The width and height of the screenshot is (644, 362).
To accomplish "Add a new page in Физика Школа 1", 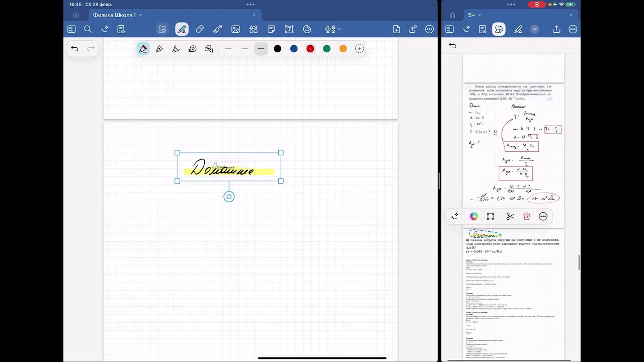I will pos(396,29).
